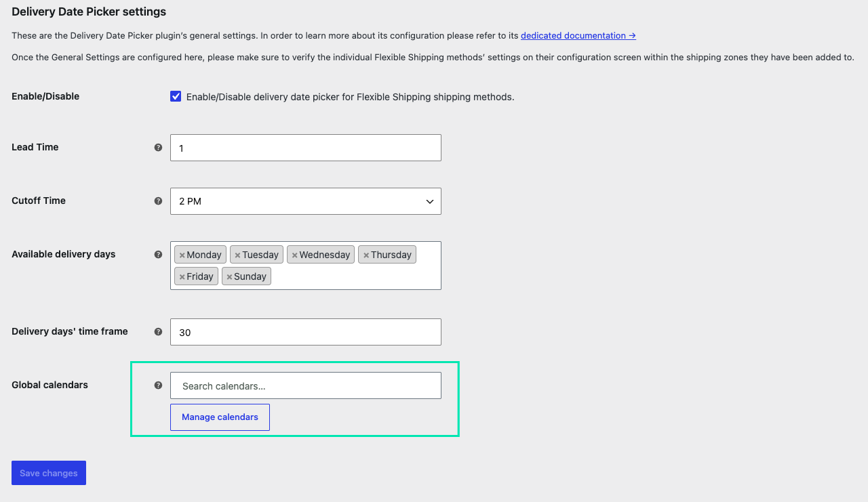This screenshot has height=502, width=868.
Task: Remove Sunday from delivery days
Action: pyautogui.click(x=229, y=276)
